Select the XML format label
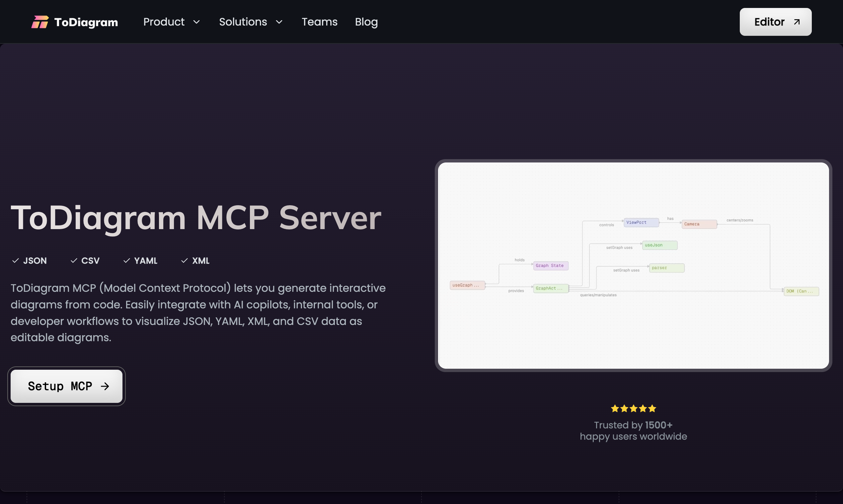The height and width of the screenshot is (504, 843). coord(201,261)
